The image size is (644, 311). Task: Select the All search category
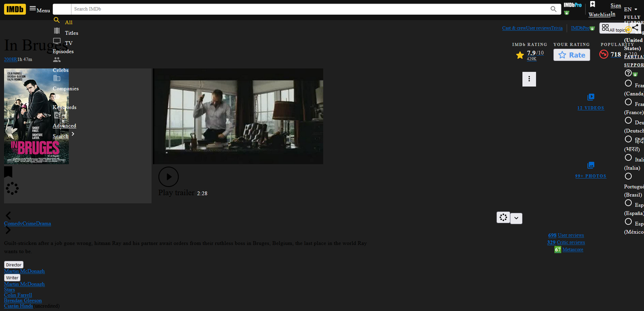click(x=68, y=22)
